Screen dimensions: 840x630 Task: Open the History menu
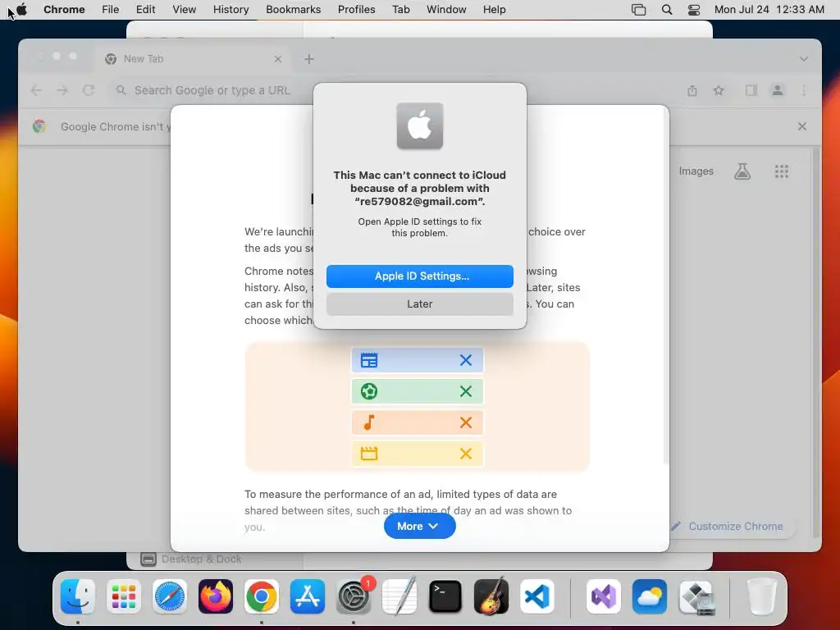pyautogui.click(x=231, y=9)
